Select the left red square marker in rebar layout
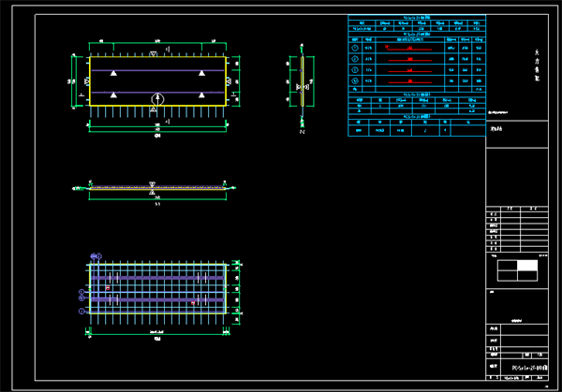The width and height of the screenshot is (562, 392). [x=108, y=288]
